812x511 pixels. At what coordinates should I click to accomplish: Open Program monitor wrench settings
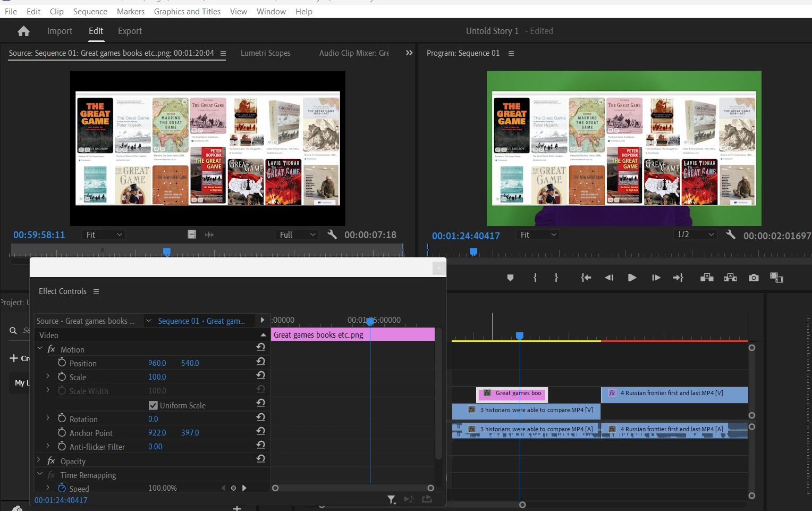click(731, 234)
